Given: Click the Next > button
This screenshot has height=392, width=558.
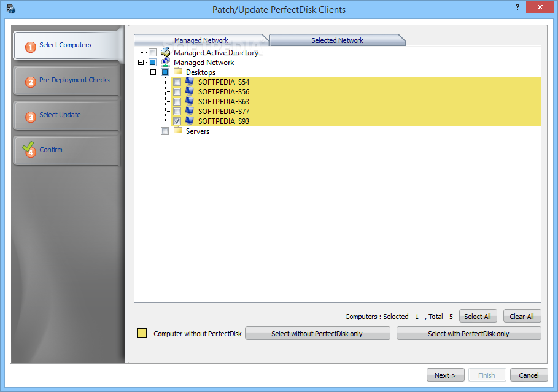Looking at the screenshot, I should [x=445, y=375].
